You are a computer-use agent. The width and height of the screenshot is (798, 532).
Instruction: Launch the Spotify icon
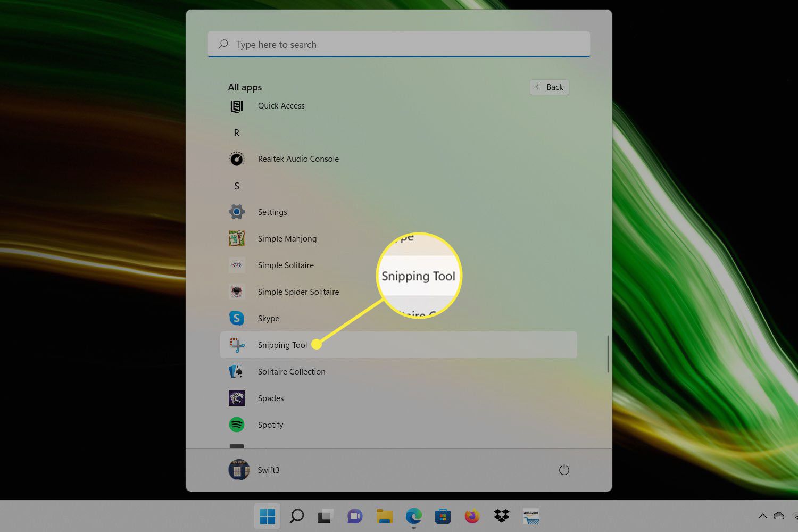point(237,425)
